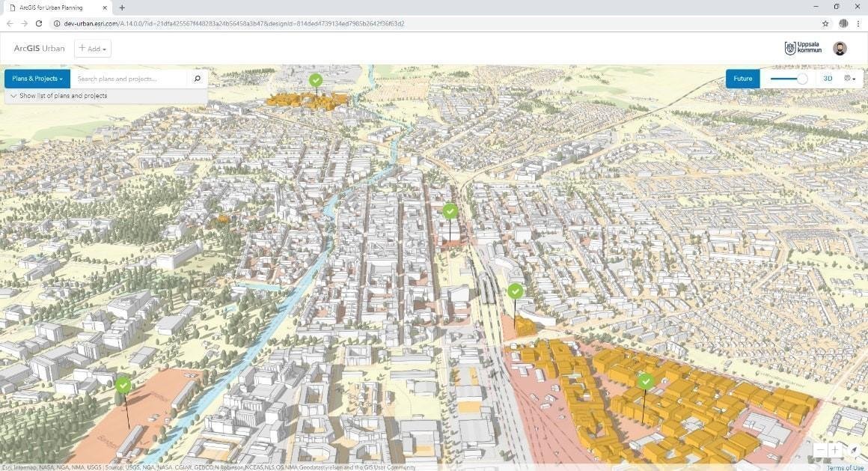This screenshot has height=471, width=868.
Task: Select the green checkmark pin on large orange development
Action: pyautogui.click(x=646, y=382)
